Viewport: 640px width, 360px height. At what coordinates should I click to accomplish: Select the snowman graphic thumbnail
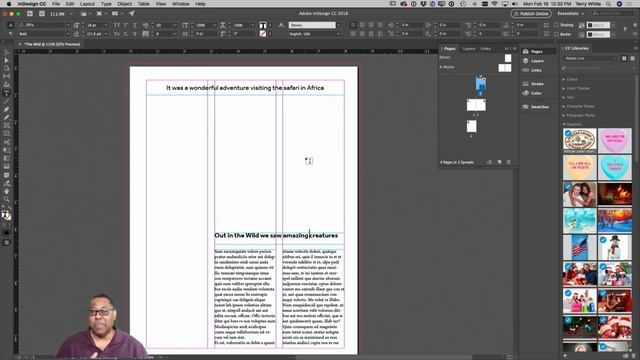(x=615, y=247)
